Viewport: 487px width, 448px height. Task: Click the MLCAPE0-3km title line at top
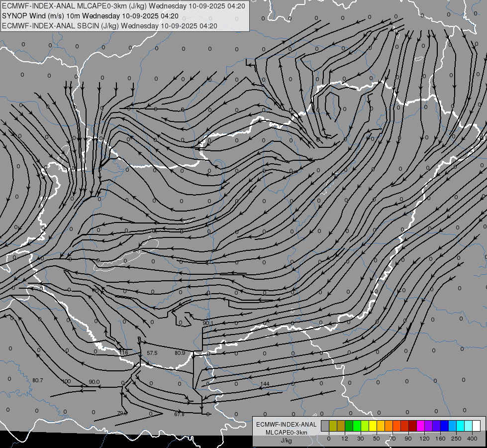click(x=123, y=6)
